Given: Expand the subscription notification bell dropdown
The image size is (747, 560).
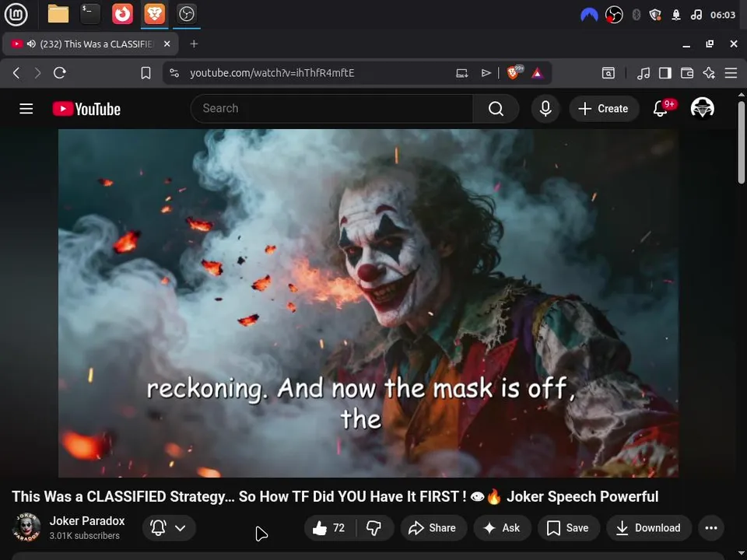Looking at the screenshot, I should pyautogui.click(x=169, y=527).
